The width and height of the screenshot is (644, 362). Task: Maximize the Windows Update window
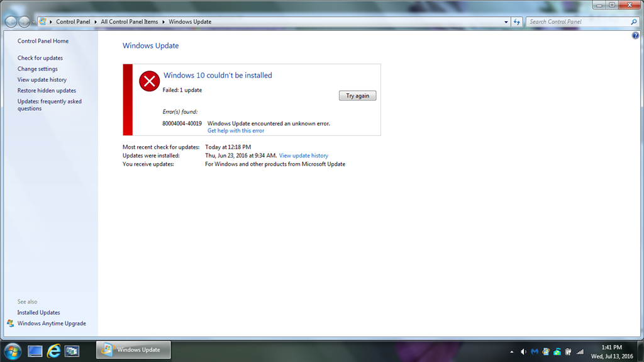coord(612,5)
